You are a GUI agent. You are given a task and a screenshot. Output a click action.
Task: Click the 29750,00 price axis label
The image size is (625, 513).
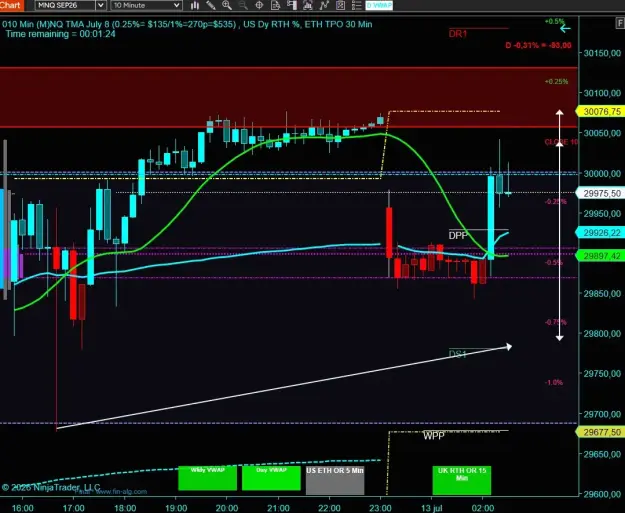click(x=602, y=373)
